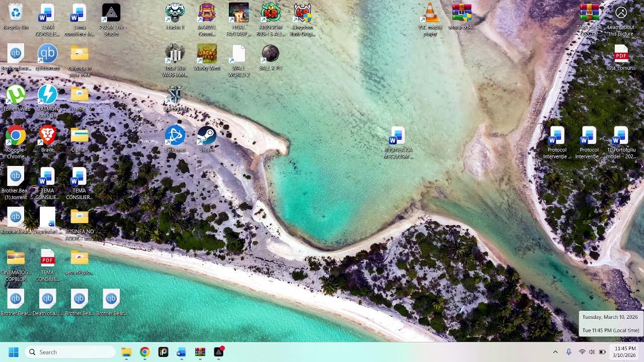Select the Hades II game shortcut
Screen dimensions: 644x362
point(175,17)
